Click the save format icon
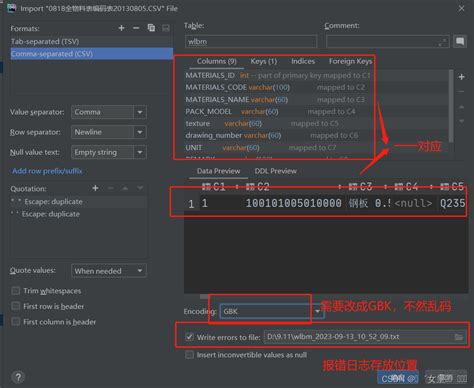This screenshot has width=474, height=388. click(x=166, y=28)
